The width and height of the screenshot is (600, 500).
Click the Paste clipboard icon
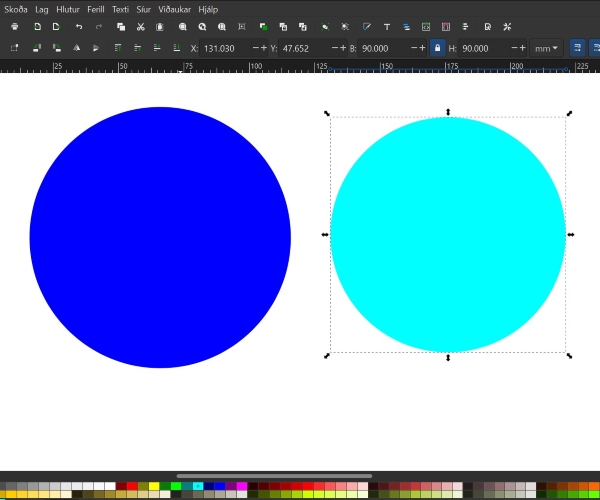(x=160, y=26)
